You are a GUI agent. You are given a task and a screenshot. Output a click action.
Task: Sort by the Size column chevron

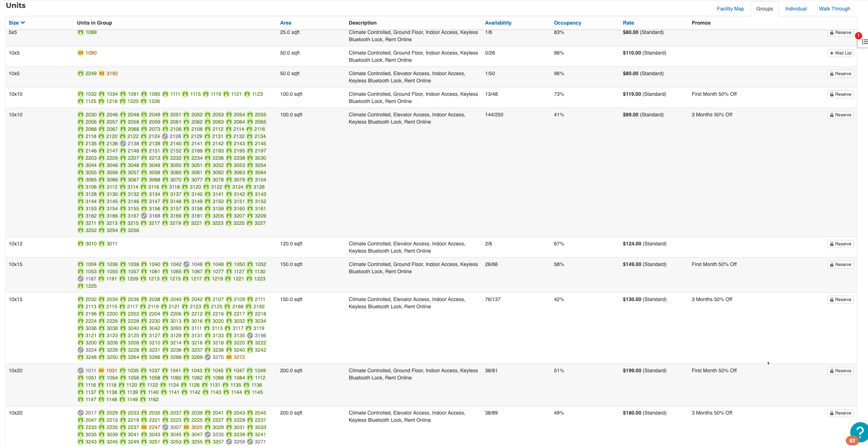pyautogui.click(x=23, y=23)
